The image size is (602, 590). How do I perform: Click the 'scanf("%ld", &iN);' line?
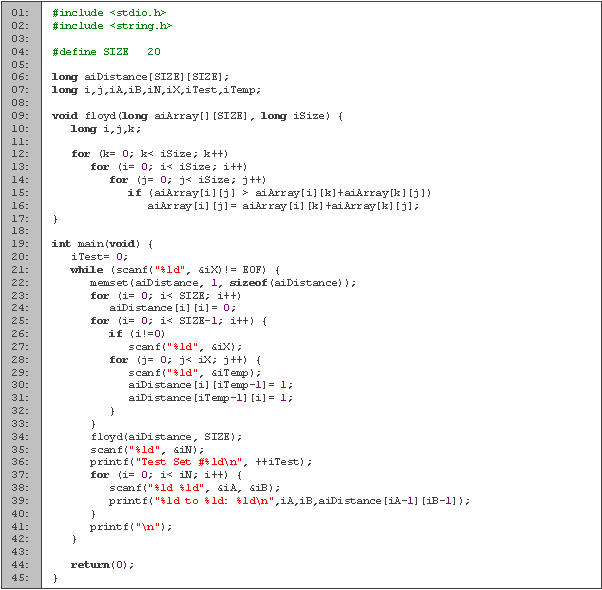147,450
